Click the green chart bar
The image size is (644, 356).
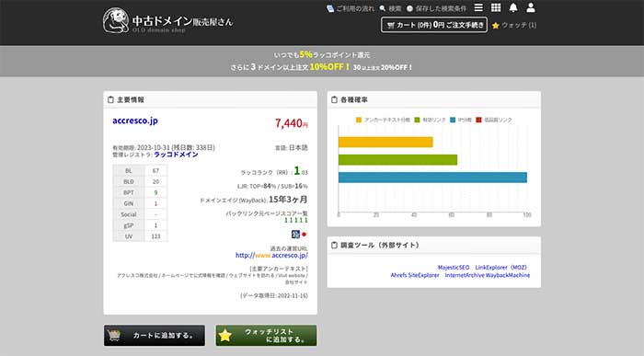point(398,160)
